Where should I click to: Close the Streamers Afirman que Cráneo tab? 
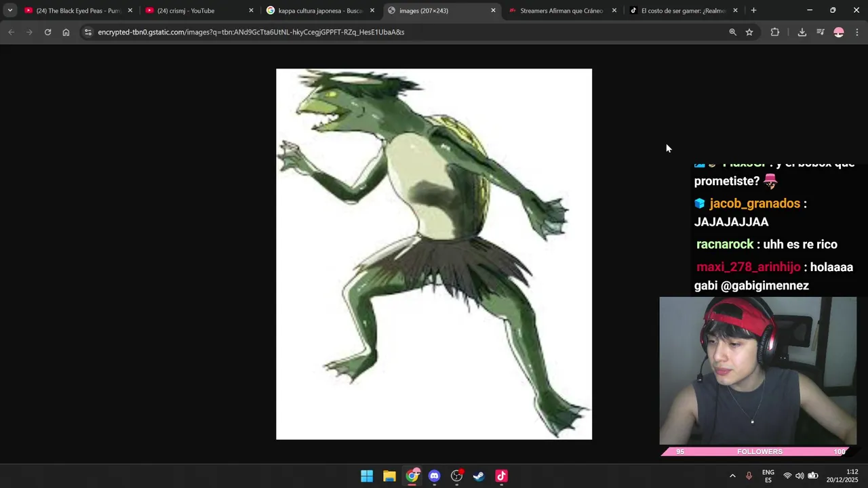614,10
